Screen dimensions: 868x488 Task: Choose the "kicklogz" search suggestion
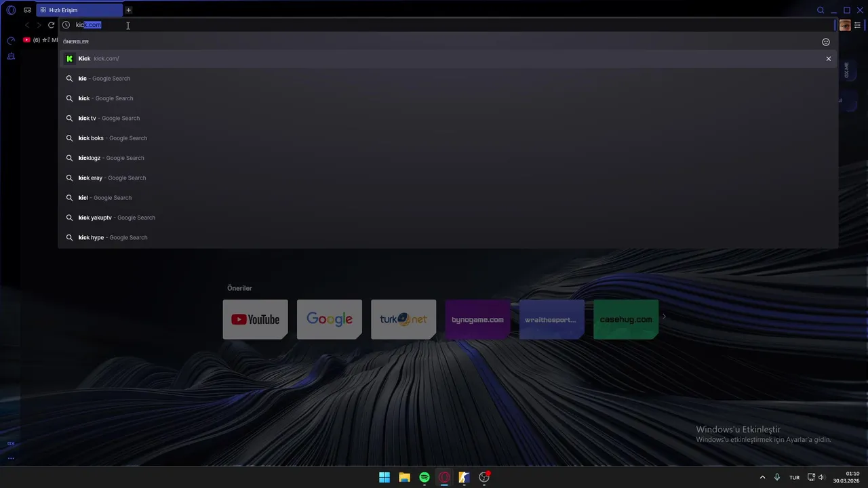(448, 158)
